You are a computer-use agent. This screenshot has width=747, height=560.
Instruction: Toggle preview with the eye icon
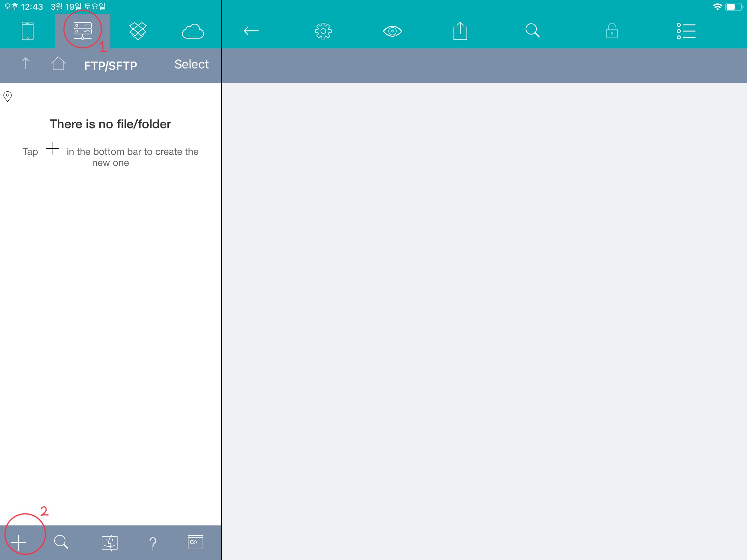point(392,31)
